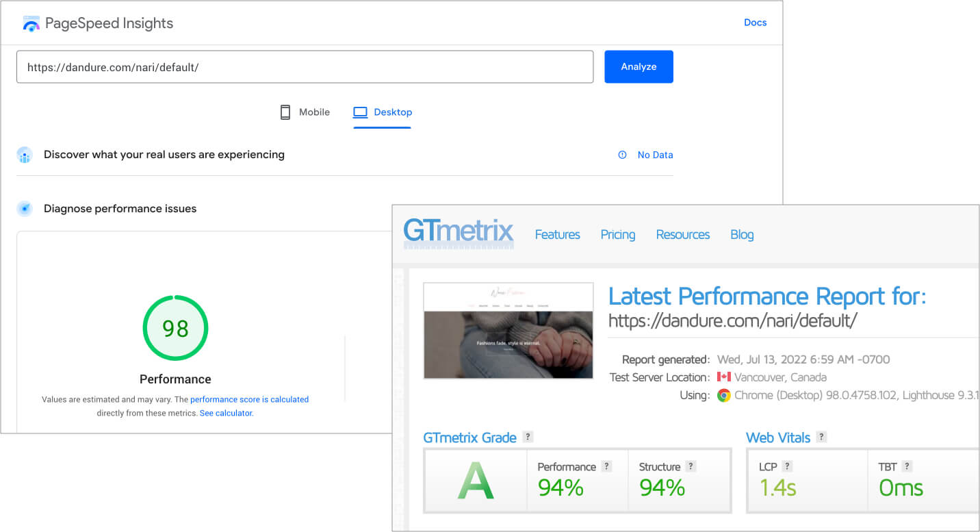Viewport: 980px width, 532px height.
Task: Click the Chrome (Desktop) version text
Action: [x=857, y=395]
